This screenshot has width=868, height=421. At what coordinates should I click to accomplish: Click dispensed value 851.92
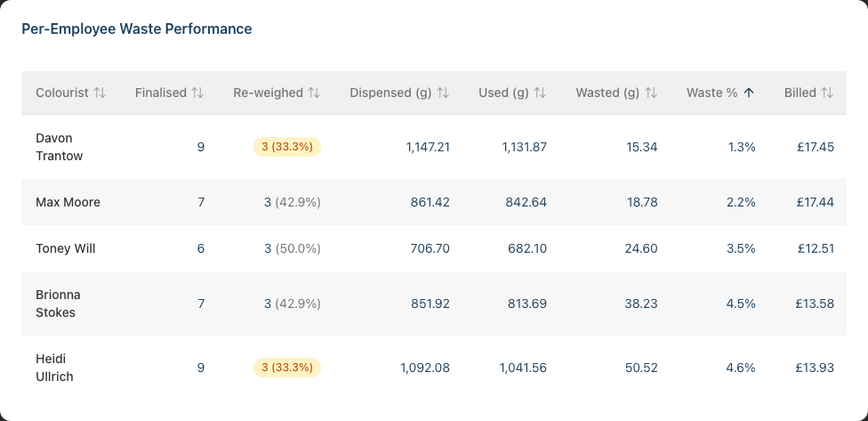click(x=430, y=304)
